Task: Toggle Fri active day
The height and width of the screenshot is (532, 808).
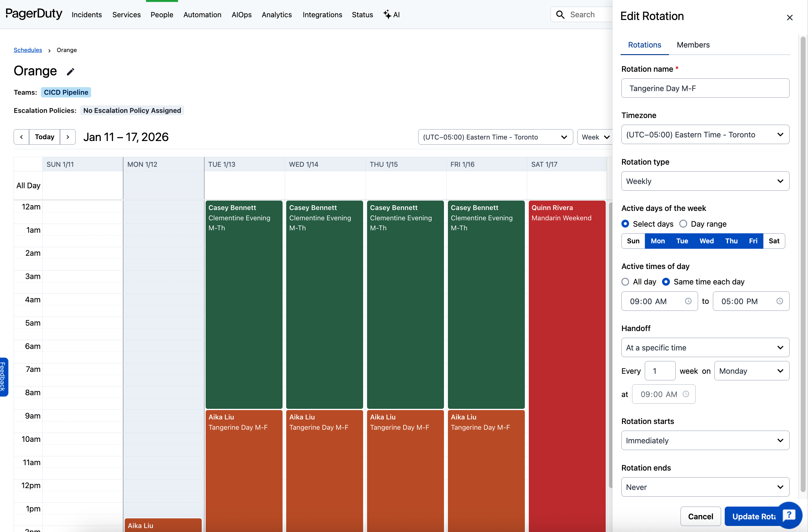Action: [753, 241]
